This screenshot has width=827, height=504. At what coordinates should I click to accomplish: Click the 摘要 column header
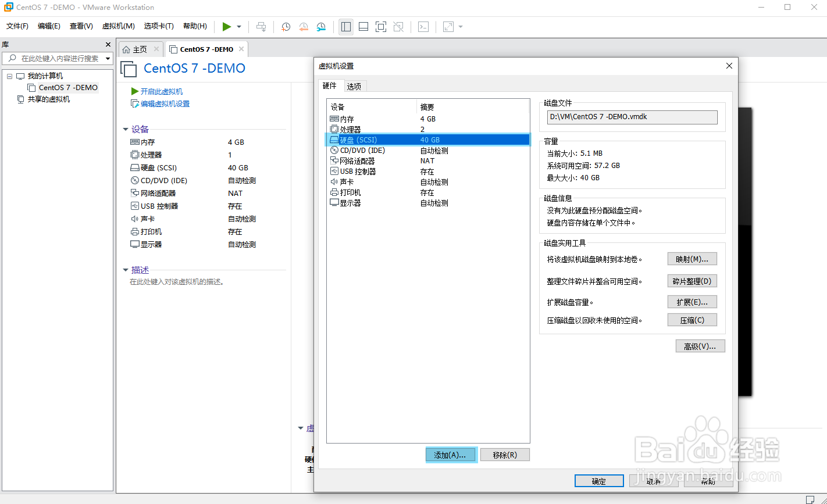click(473, 107)
